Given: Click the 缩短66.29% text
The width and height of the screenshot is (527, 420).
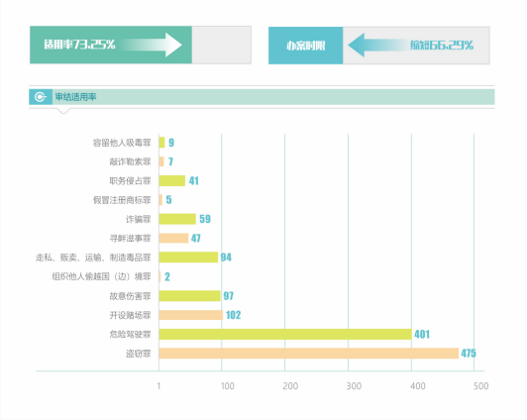Looking at the screenshot, I should [442, 45].
